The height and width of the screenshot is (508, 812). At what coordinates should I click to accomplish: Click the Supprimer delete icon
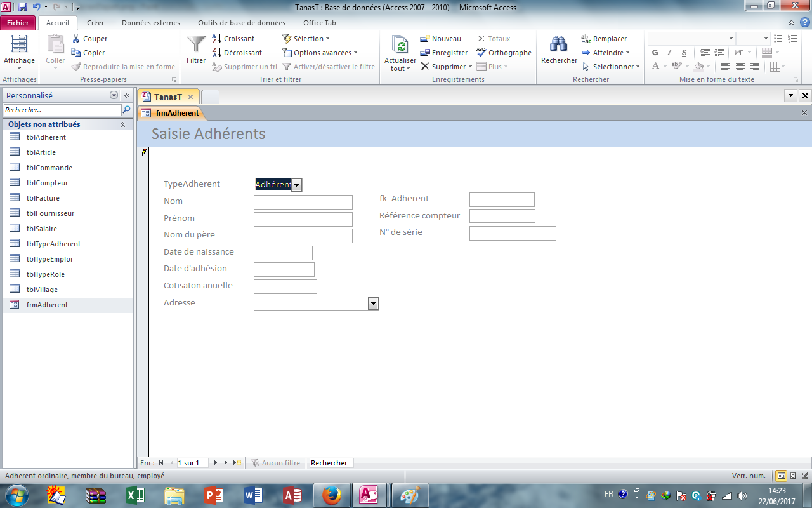pos(425,67)
